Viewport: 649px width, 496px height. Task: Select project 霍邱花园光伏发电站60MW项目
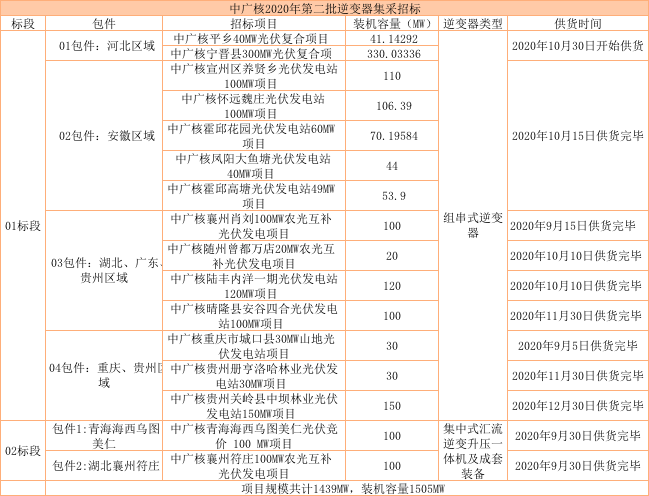pyautogui.click(x=254, y=136)
